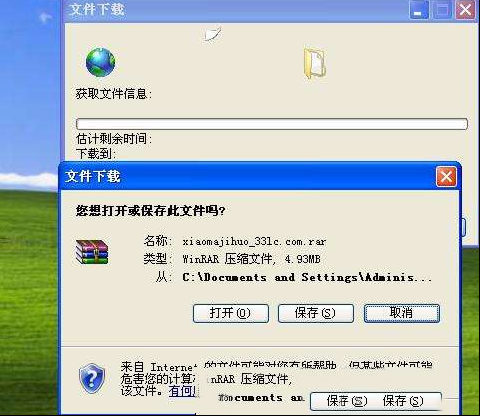
Task: Click the front dialog's 文件下载 title bar
Action: pos(247,176)
